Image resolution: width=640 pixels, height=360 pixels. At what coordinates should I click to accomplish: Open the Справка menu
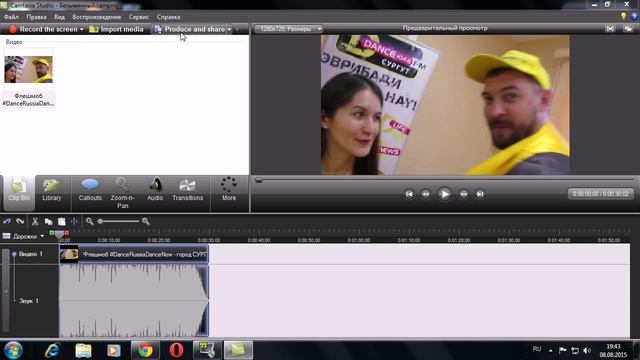[168, 17]
